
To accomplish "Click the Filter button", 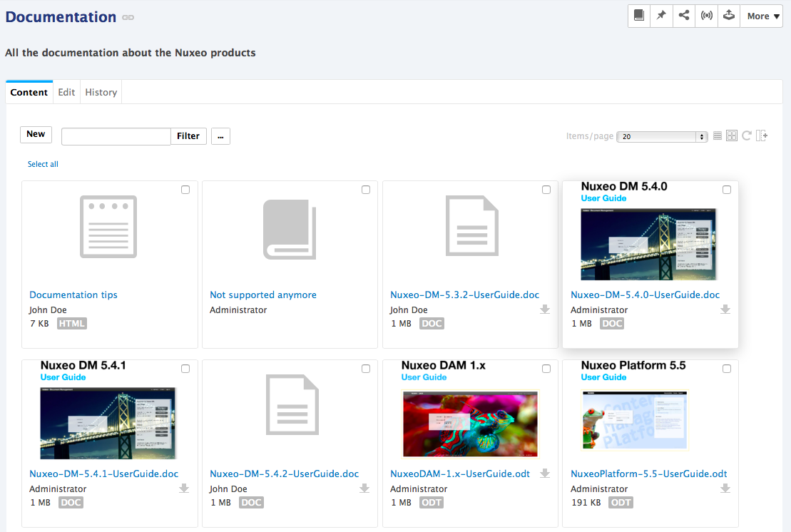I will tap(188, 136).
